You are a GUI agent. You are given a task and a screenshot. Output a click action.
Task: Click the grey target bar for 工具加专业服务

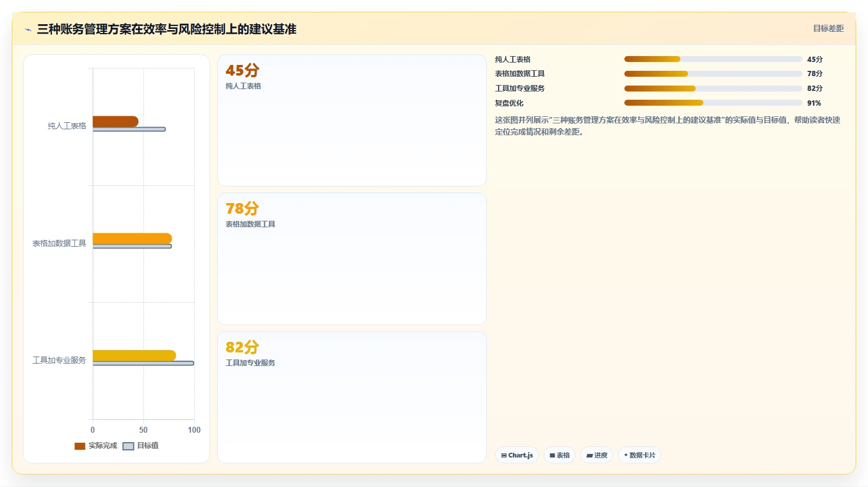click(x=143, y=363)
